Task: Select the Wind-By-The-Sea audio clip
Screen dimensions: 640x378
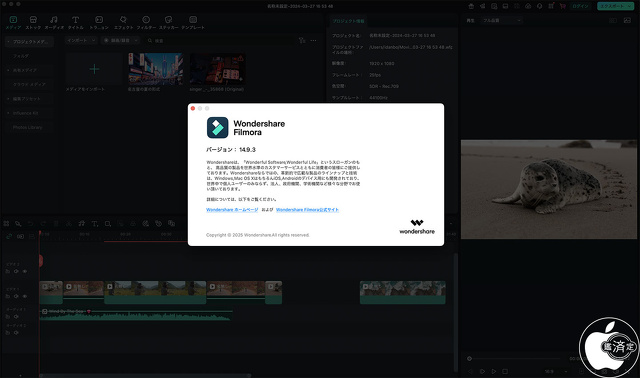Action: (x=136, y=315)
